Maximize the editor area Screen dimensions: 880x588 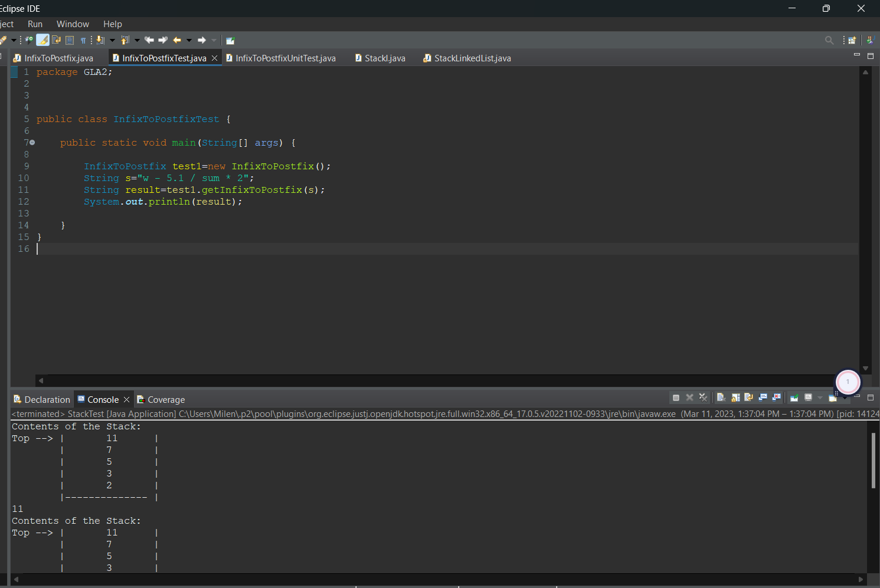[870, 55]
